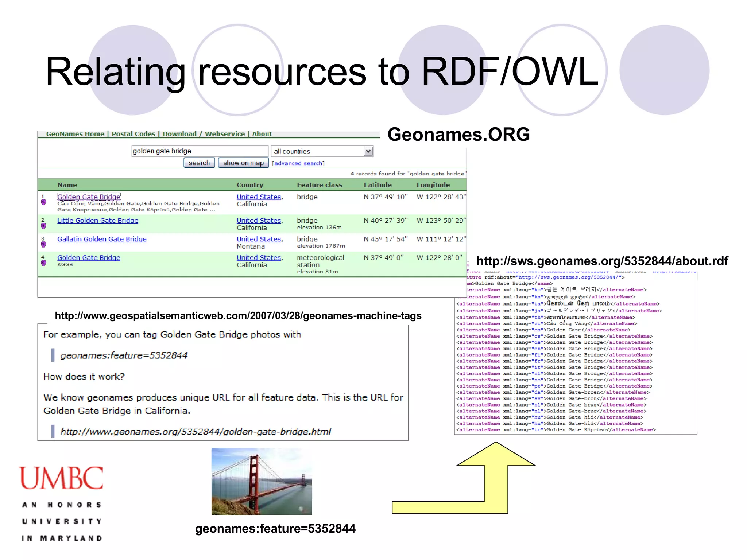Go to Download / Webservice menu item
This screenshot has width=747, height=560.
204,134
